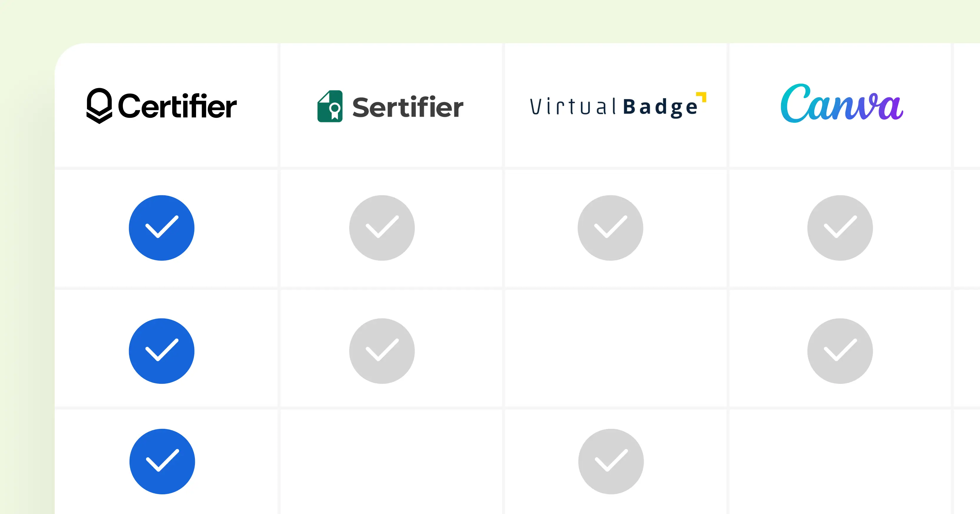Click Sertifier's gray checkmark in first feature row
The width and height of the screenshot is (980, 514).
click(382, 228)
